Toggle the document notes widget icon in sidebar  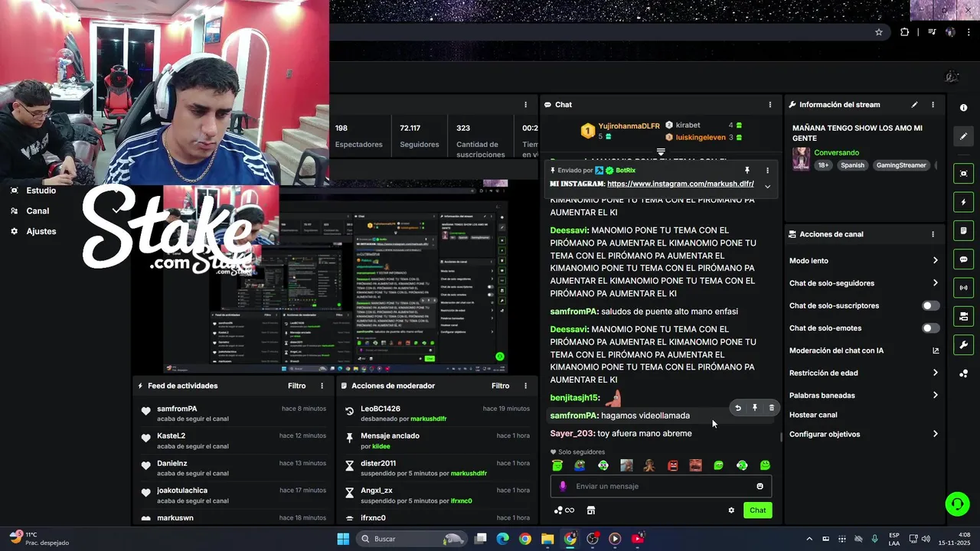(x=963, y=231)
